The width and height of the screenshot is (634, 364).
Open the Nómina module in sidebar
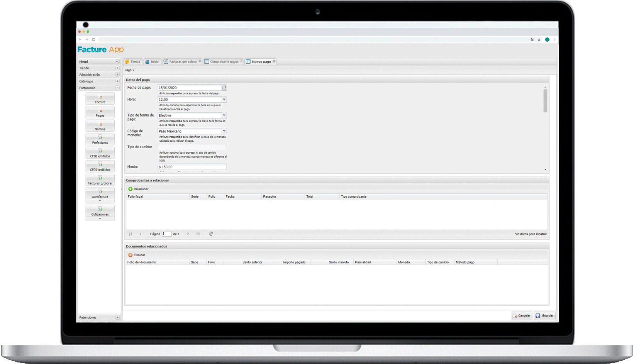(x=100, y=126)
